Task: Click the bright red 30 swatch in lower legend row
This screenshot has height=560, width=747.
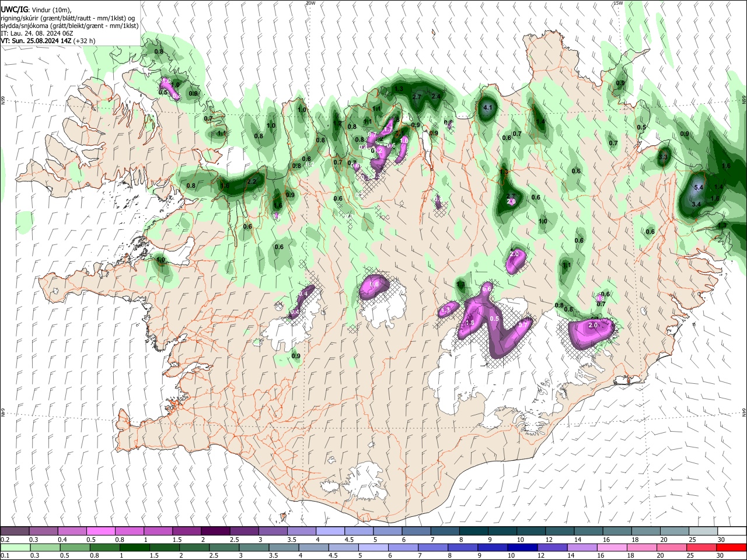Action: (x=731, y=547)
